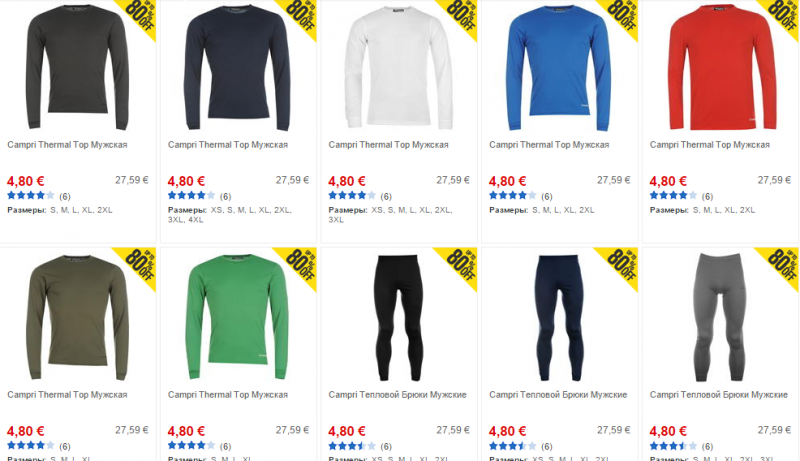Open the title link of navy thermal top
This screenshot has height=461, width=800.
[228, 145]
